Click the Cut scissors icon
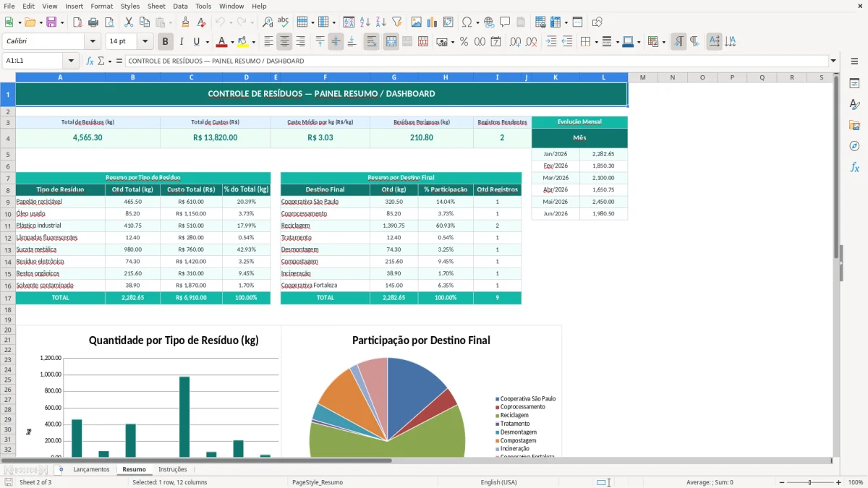 pos(129,22)
